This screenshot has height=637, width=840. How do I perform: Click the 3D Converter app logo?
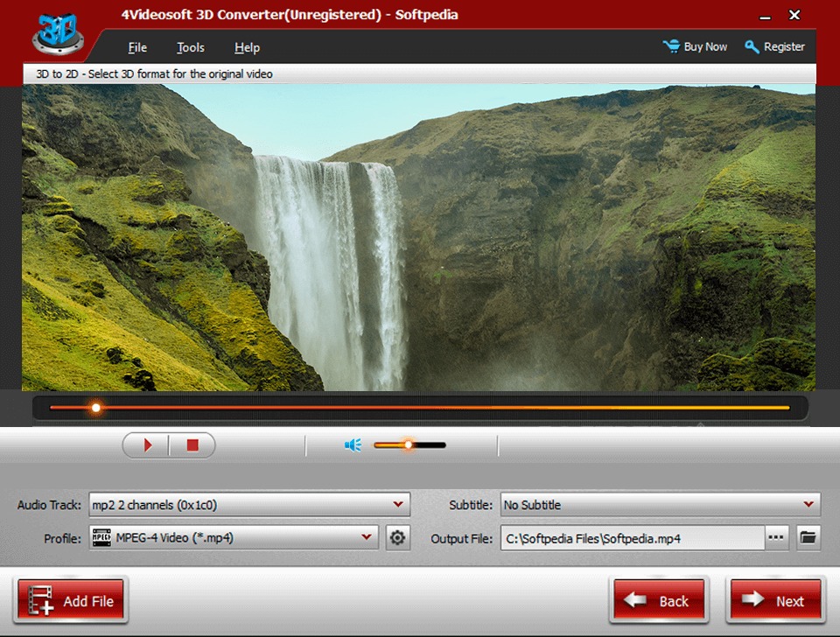coord(58,33)
